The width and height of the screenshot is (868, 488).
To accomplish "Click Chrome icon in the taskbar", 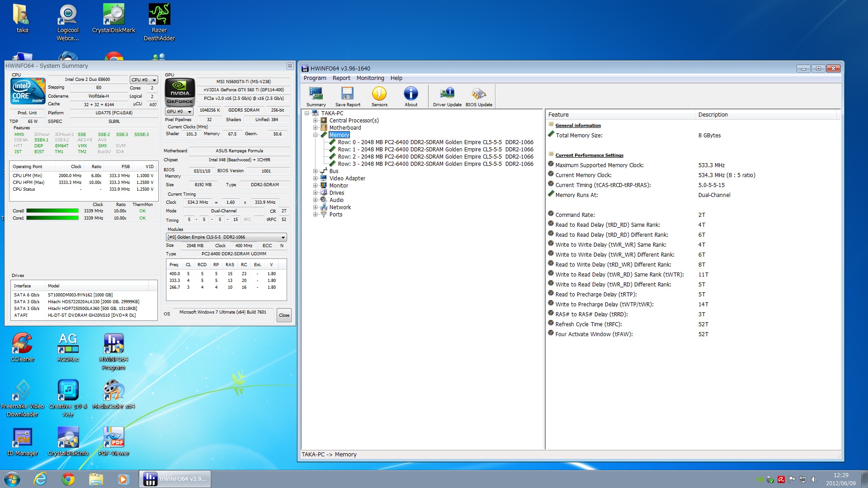I will (68, 479).
